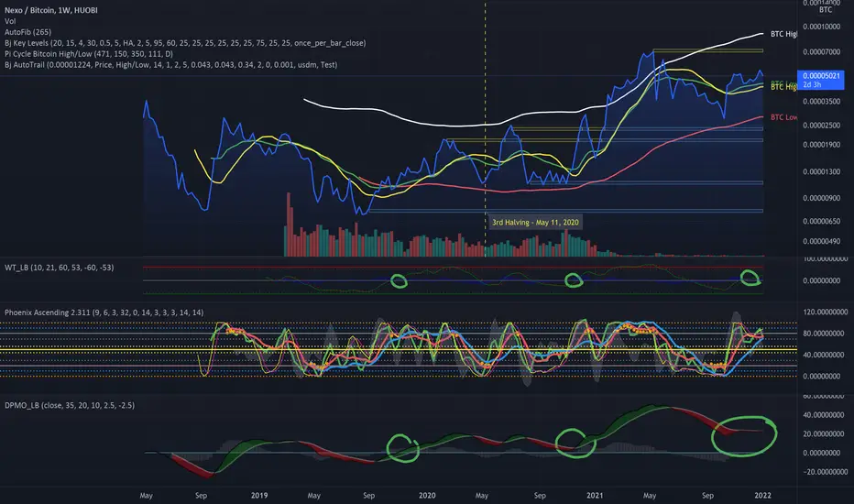Viewport: 854px width, 504px height.
Task: Select the Vol indicator legend
Action: (x=10, y=21)
